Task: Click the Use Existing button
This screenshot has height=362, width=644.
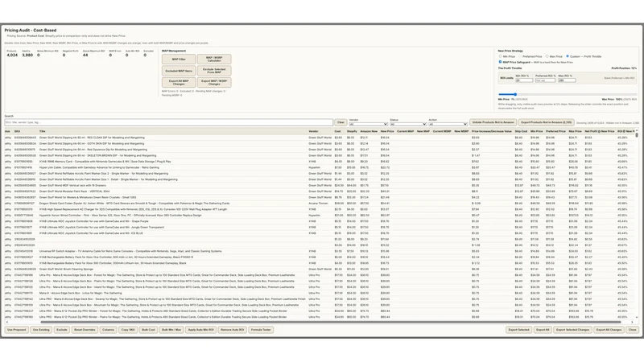Action: click(x=41, y=330)
